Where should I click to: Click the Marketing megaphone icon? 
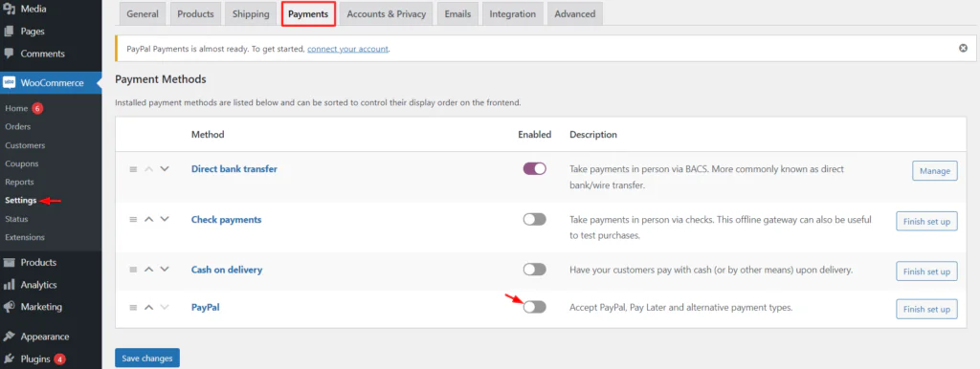(x=10, y=307)
